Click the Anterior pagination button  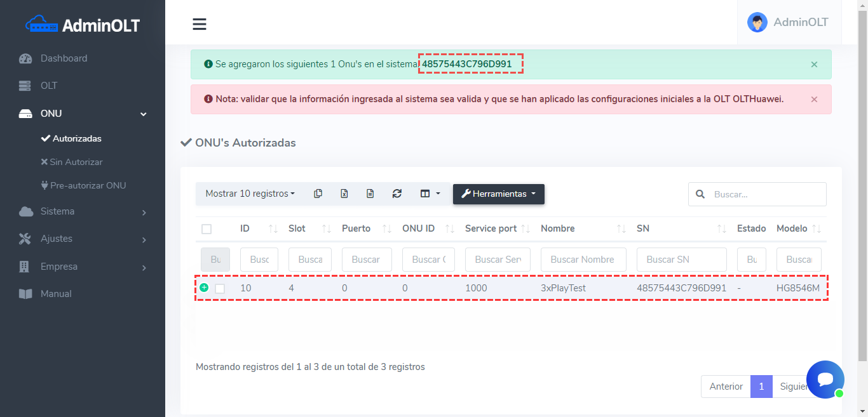726,387
